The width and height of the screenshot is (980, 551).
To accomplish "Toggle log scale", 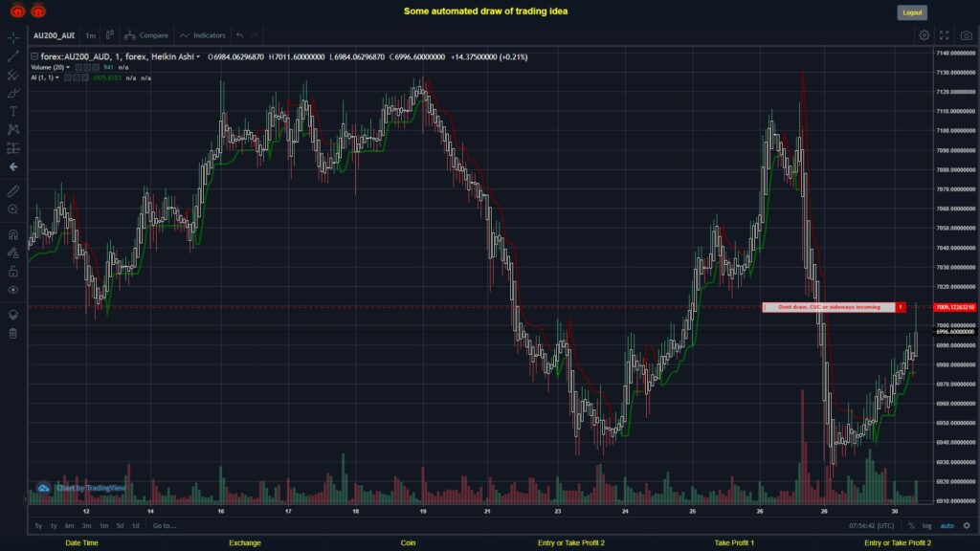I will pos(926,526).
